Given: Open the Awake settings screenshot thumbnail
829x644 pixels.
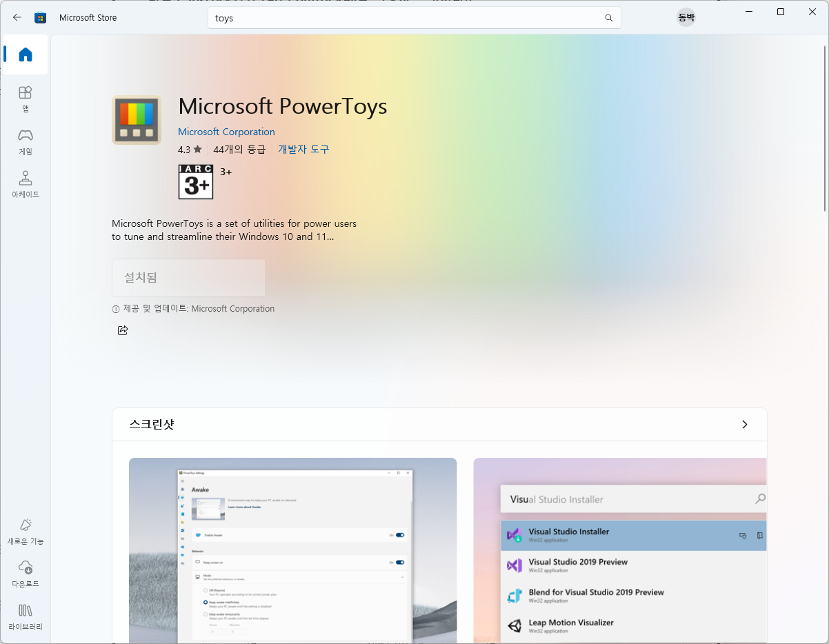Looking at the screenshot, I should (293, 551).
